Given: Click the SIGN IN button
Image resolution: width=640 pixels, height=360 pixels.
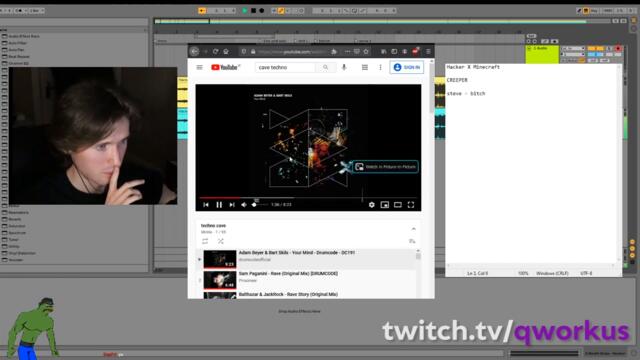Looking at the screenshot, I should [407, 67].
